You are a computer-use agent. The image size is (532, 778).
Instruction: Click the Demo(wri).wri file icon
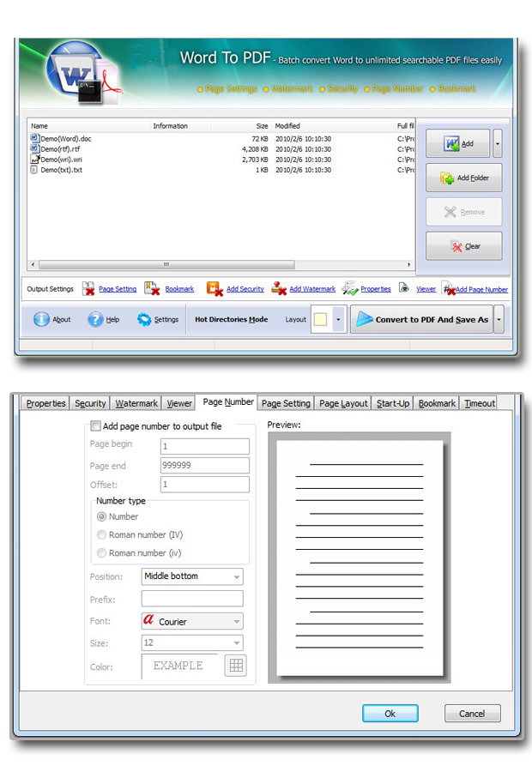tap(34, 159)
